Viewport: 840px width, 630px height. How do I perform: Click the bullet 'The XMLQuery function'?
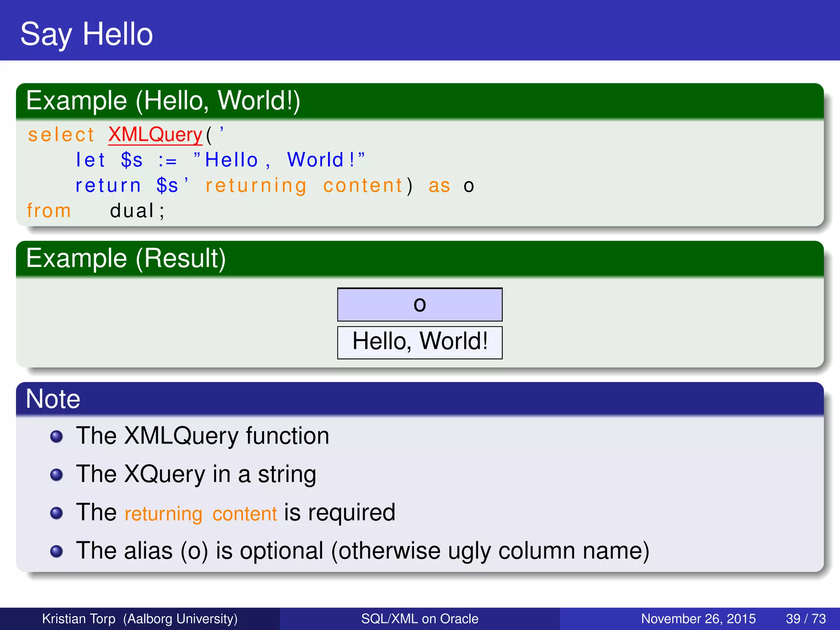point(203,436)
